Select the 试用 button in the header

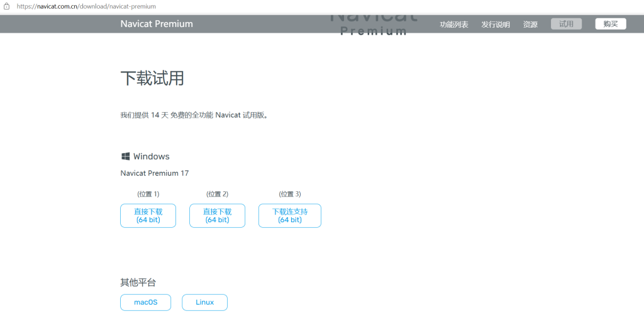pyautogui.click(x=566, y=24)
